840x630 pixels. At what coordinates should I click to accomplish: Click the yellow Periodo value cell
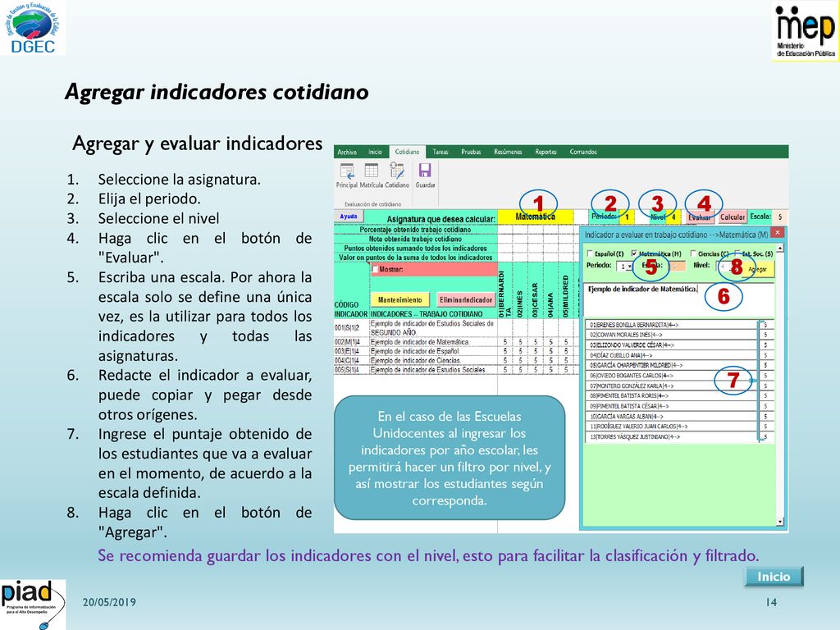tap(627, 217)
